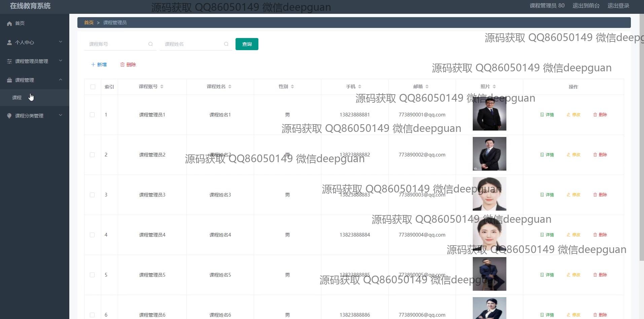Screen dimensions: 644x319
Task: Toggle the select-all header checkbox
Action: (93, 87)
